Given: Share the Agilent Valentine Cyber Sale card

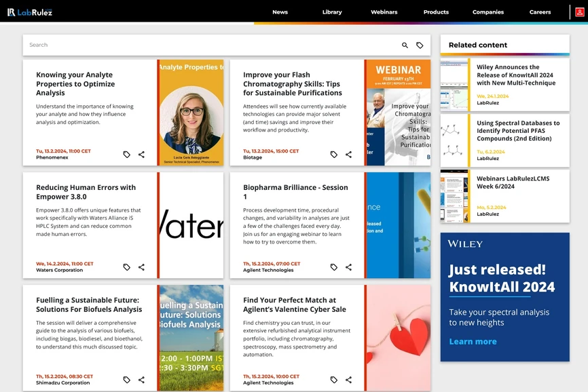Looking at the screenshot, I should click(348, 380).
